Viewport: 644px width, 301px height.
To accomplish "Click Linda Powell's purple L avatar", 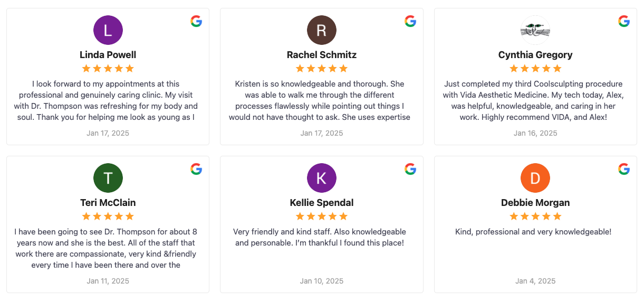I will pyautogui.click(x=108, y=30).
